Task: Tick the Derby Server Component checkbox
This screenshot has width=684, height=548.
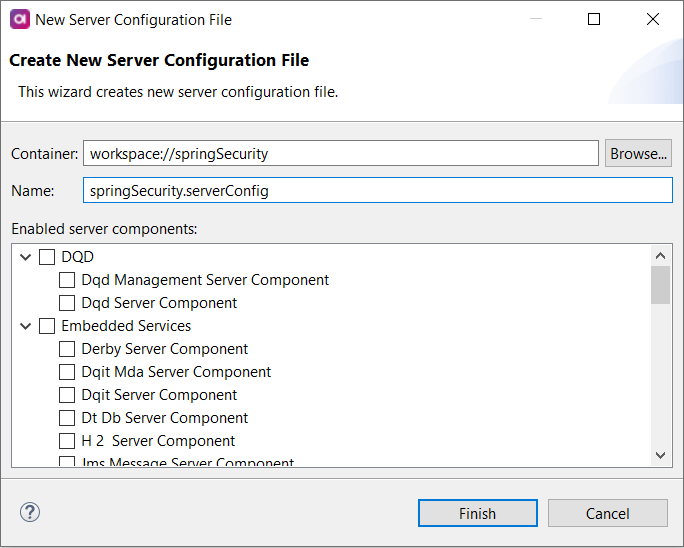Action: 67,349
